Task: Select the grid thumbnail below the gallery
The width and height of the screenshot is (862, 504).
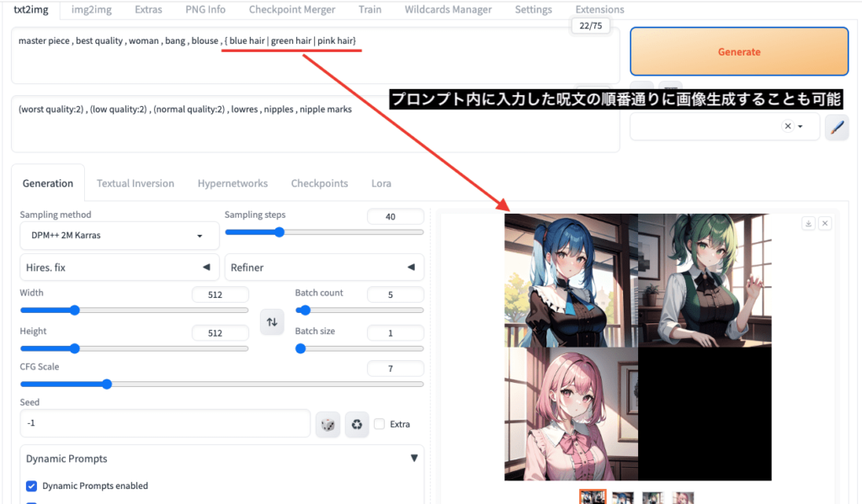Action: tap(593, 497)
